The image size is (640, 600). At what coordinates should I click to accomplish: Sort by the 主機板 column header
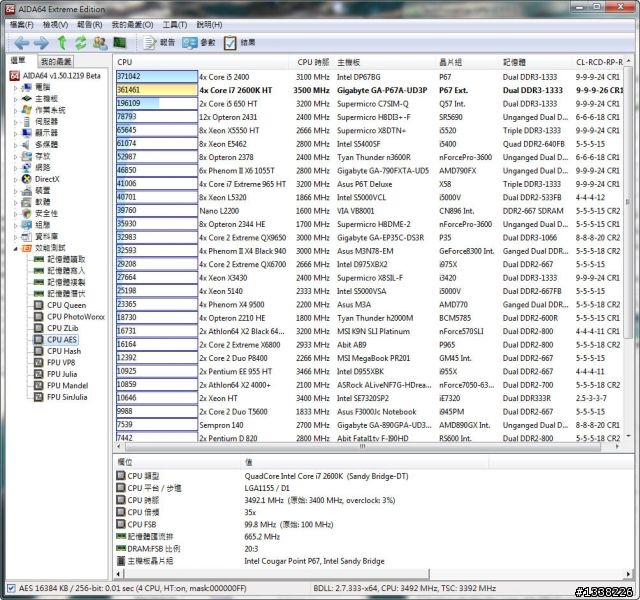[x=384, y=62]
